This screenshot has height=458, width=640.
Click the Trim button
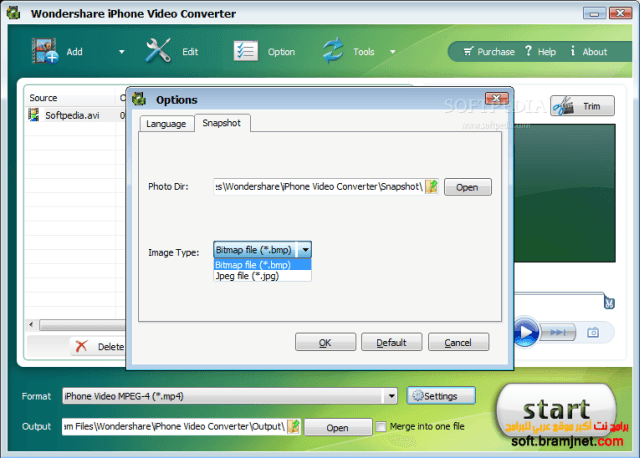pyautogui.click(x=582, y=106)
